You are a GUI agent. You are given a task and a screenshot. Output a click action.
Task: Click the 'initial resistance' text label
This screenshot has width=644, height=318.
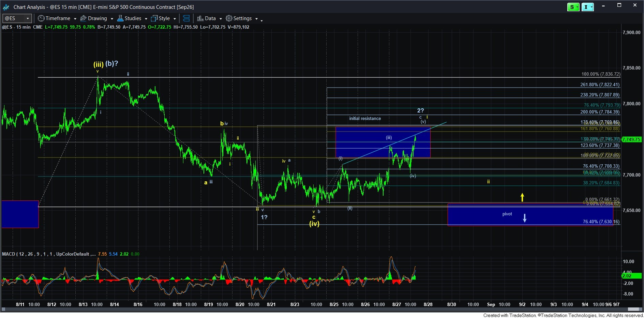click(365, 118)
